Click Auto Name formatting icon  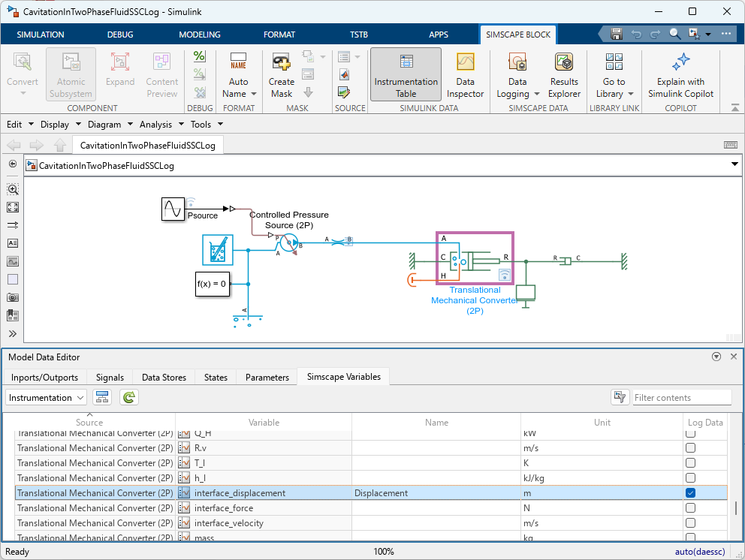[x=238, y=62]
